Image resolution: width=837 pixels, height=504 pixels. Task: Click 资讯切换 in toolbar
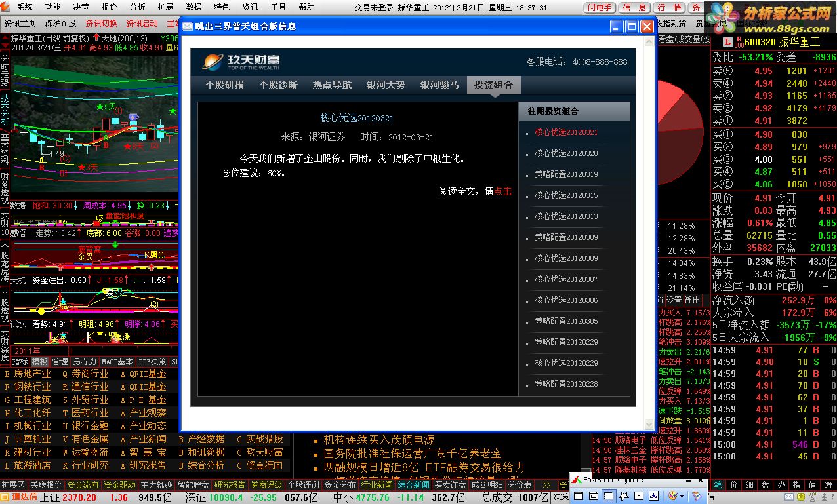coord(101,23)
